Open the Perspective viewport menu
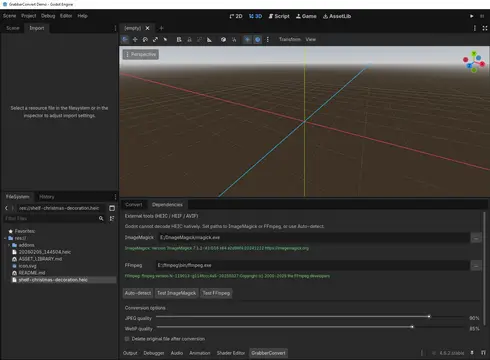The width and height of the screenshot is (490, 360). coord(141,54)
